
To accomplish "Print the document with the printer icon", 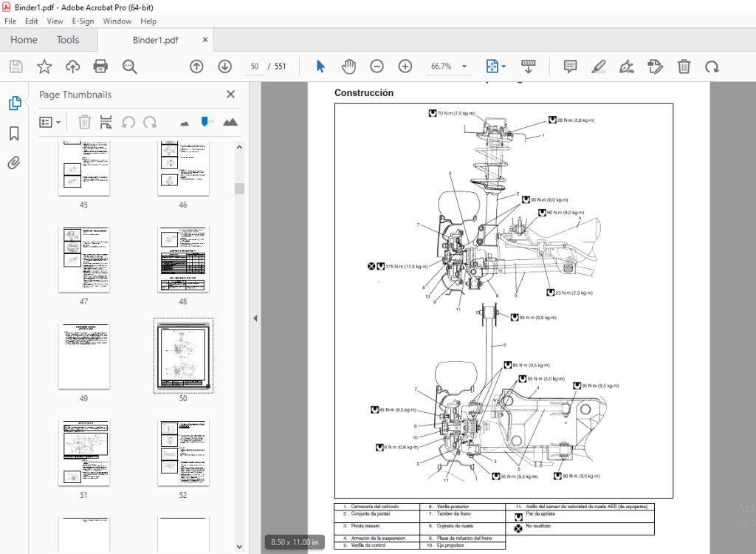I will point(100,66).
